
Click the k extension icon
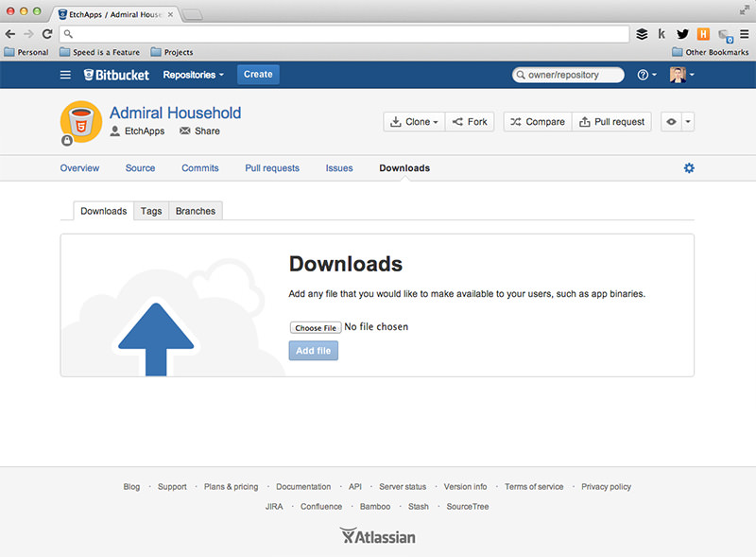point(661,34)
